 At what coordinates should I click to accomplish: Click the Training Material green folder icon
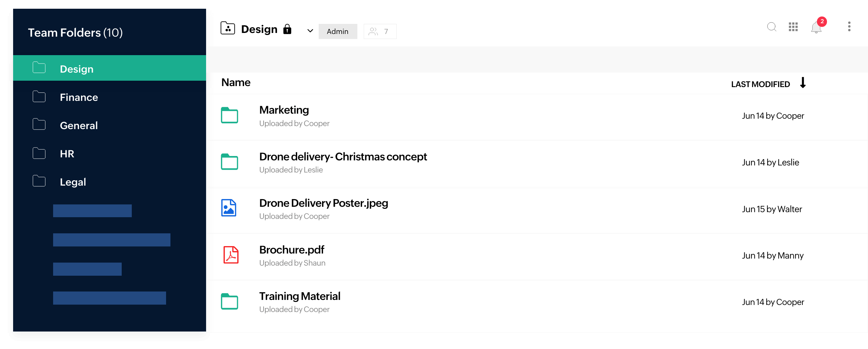230,302
